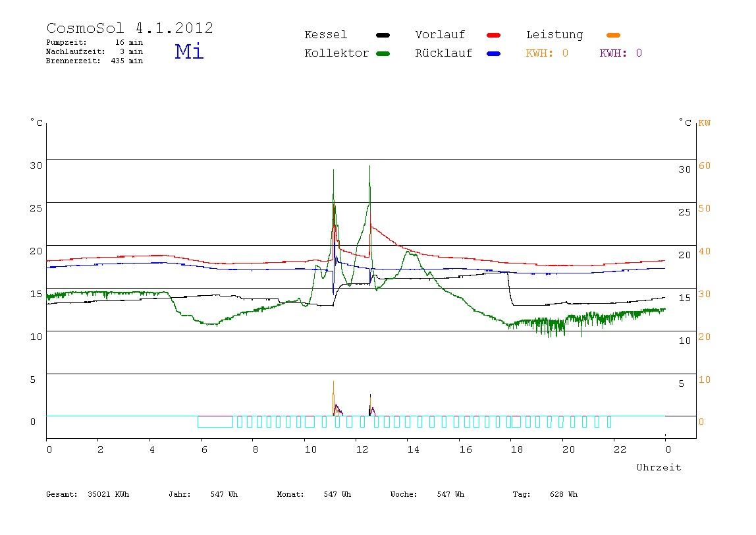Click the "Uhrzeit" axis title
The image size is (756, 535).
point(659,467)
